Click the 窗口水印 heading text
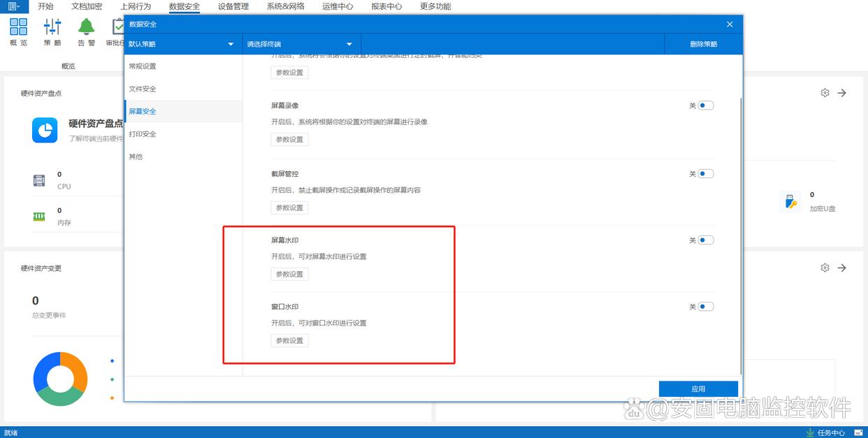The width and height of the screenshot is (868, 438). (x=285, y=307)
